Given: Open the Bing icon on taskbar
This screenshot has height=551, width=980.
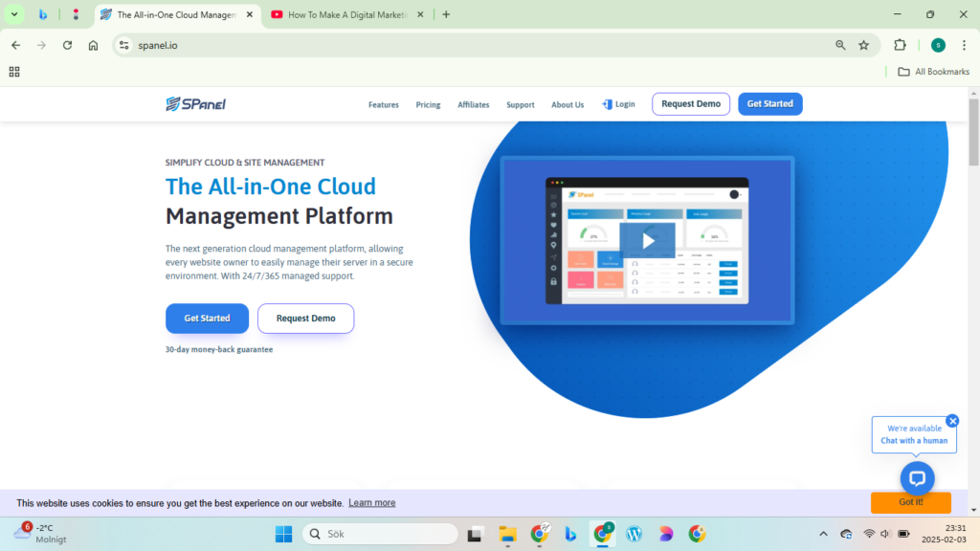Looking at the screenshot, I should pyautogui.click(x=570, y=534).
